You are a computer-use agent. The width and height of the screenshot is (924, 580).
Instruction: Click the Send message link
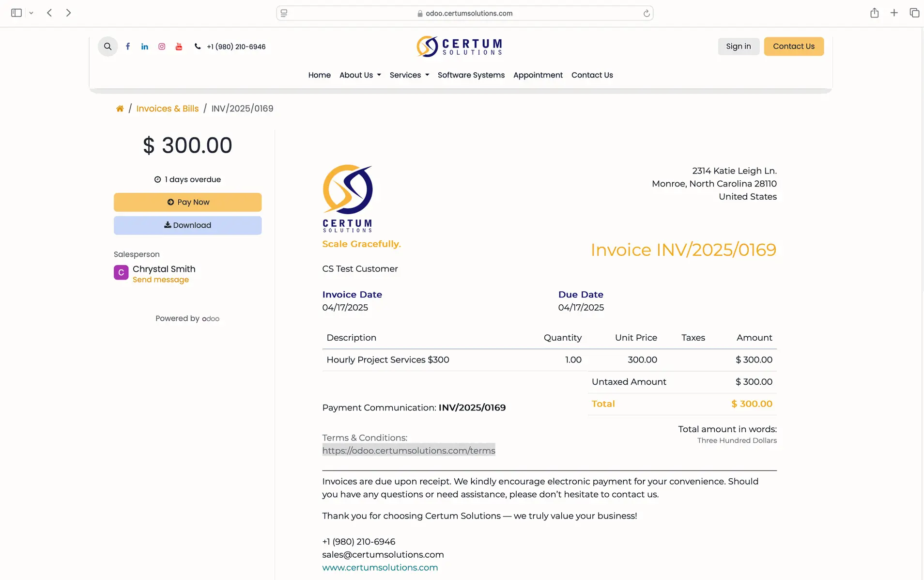(x=161, y=280)
